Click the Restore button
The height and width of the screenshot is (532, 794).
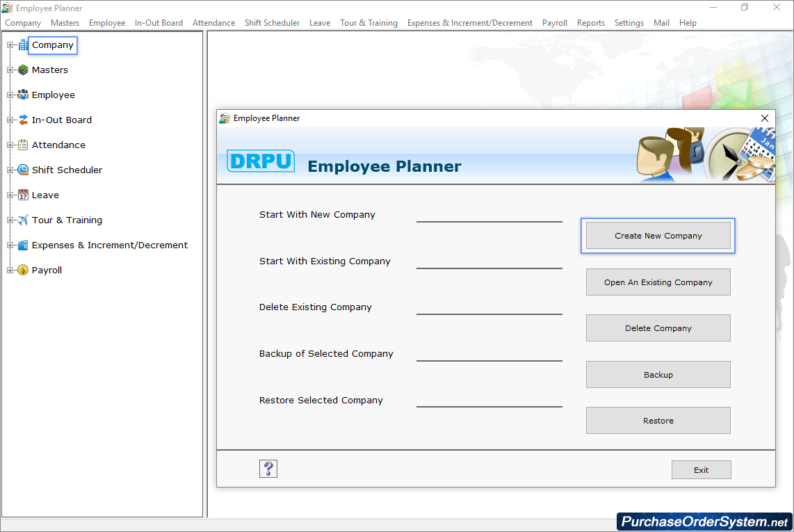point(658,421)
